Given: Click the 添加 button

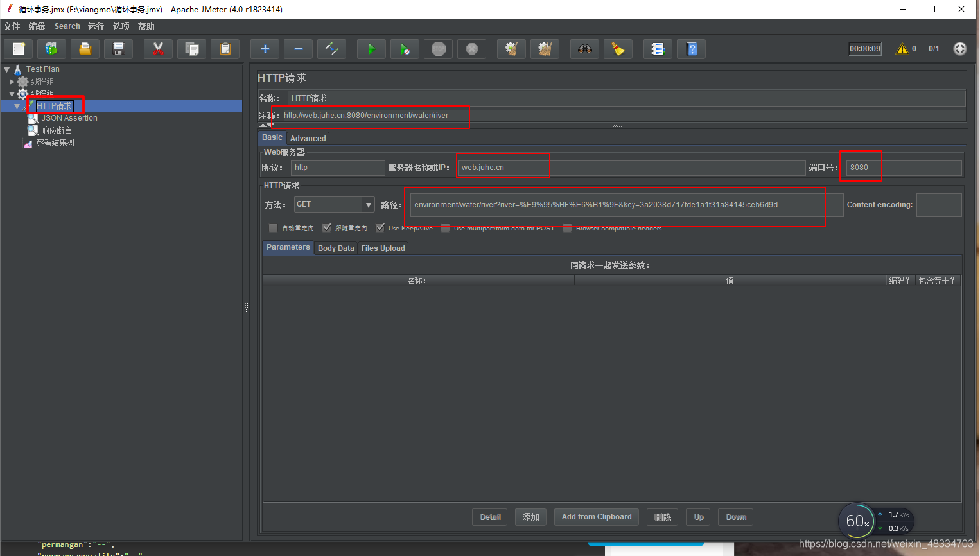Looking at the screenshot, I should 530,517.
